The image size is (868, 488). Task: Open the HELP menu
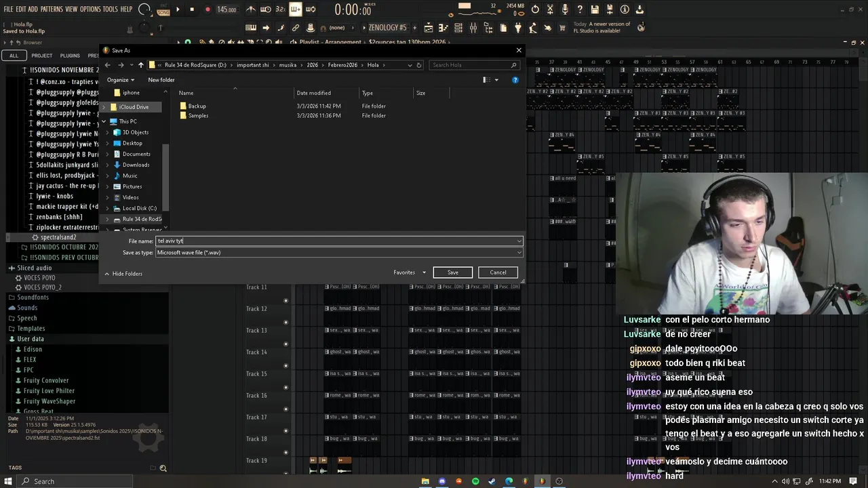pos(126,9)
